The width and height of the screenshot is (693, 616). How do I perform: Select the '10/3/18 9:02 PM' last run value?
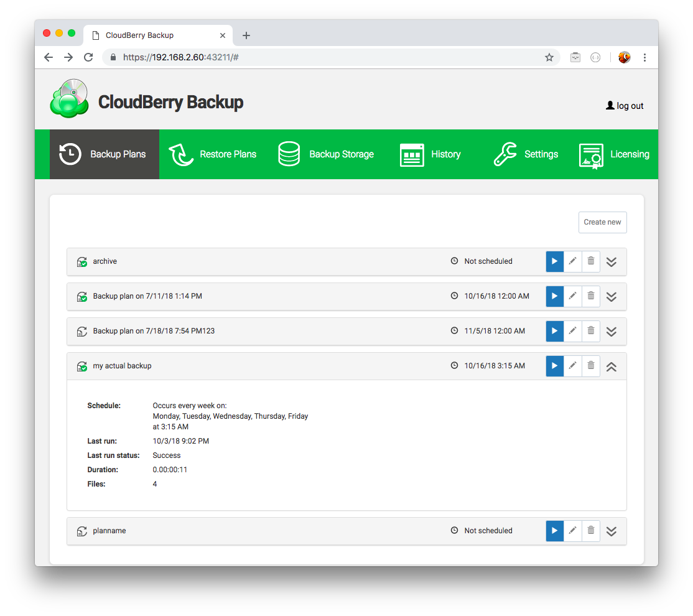(x=181, y=441)
